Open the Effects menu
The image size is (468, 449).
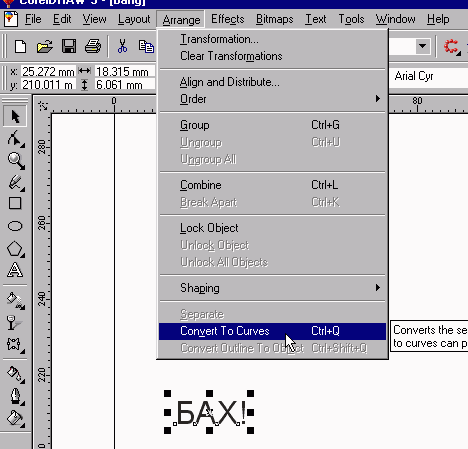pyautogui.click(x=228, y=19)
